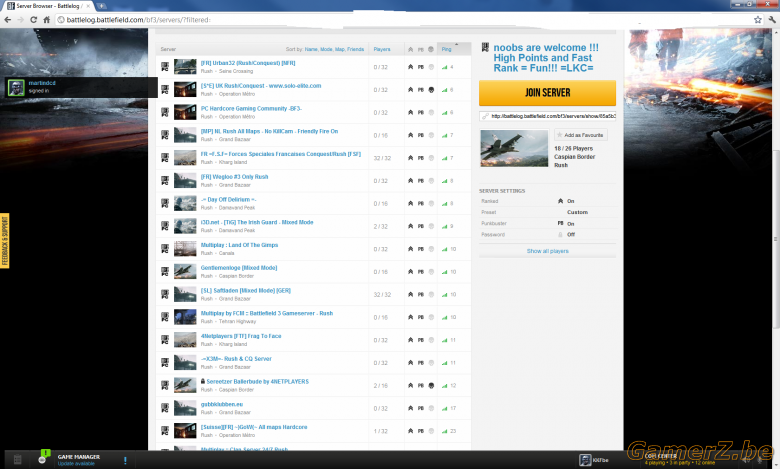The image size is (780, 469).
Task: Click the Com Center label in bottom bar
Action: pyautogui.click(x=661, y=456)
